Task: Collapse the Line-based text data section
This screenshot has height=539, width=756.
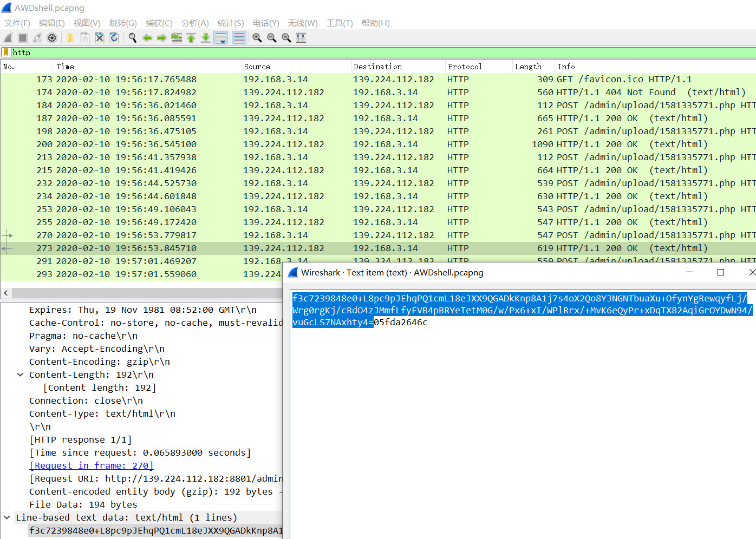Action: pos(7,517)
